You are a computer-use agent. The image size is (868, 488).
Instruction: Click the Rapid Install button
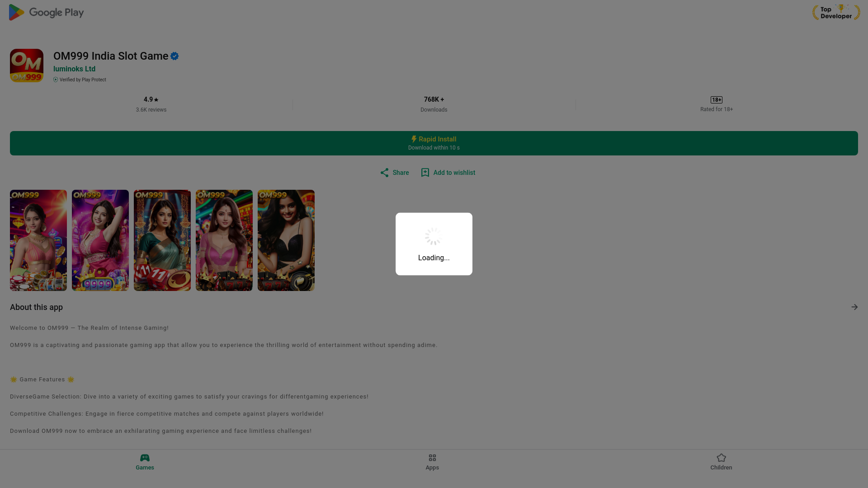coord(434,143)
